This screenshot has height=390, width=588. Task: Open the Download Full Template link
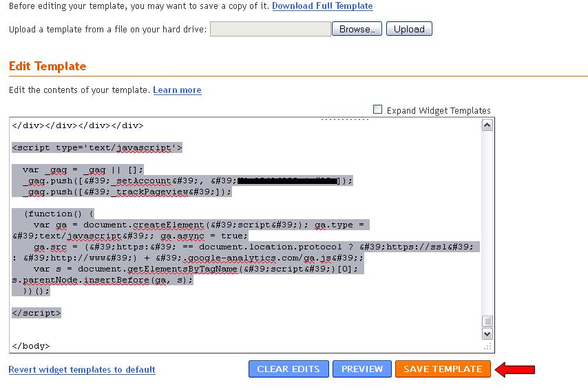[322, 6]
